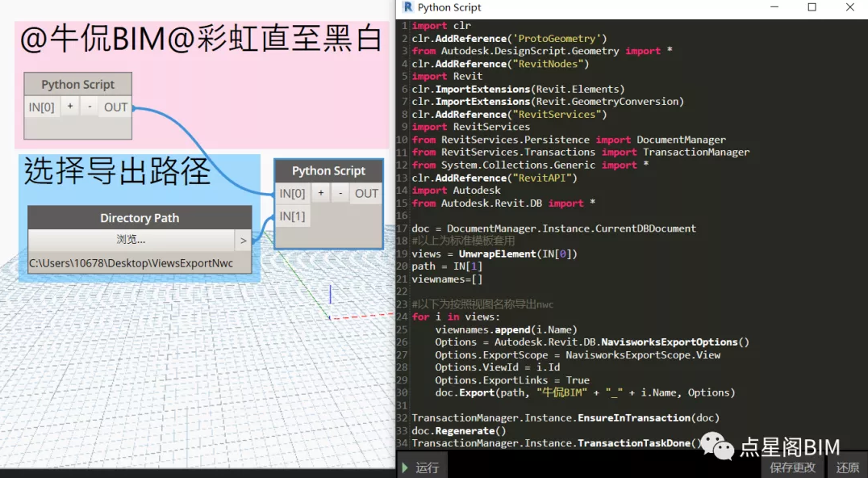Click - on the Python node having IN[1]
868x478 pixels.
tap(340, 193)
